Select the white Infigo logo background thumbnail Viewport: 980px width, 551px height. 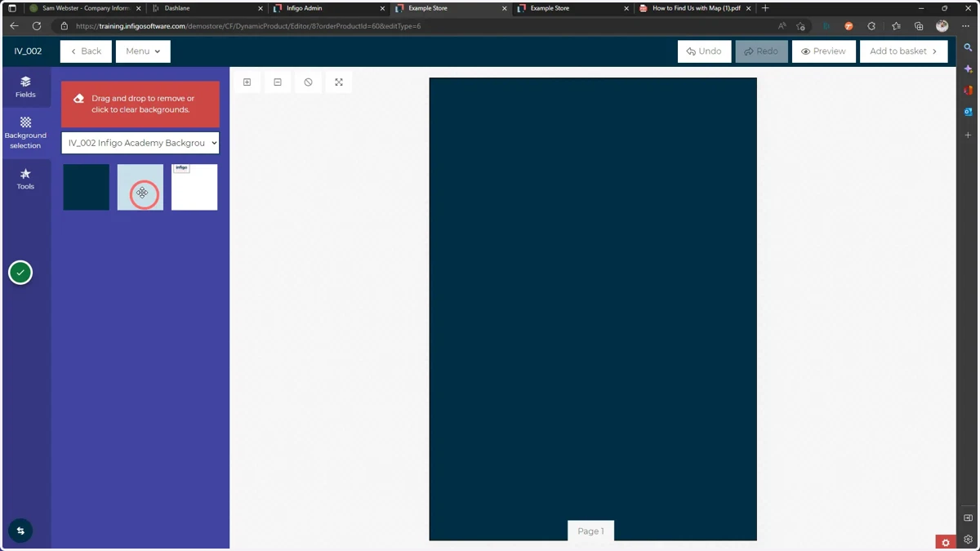click(194, 187)
